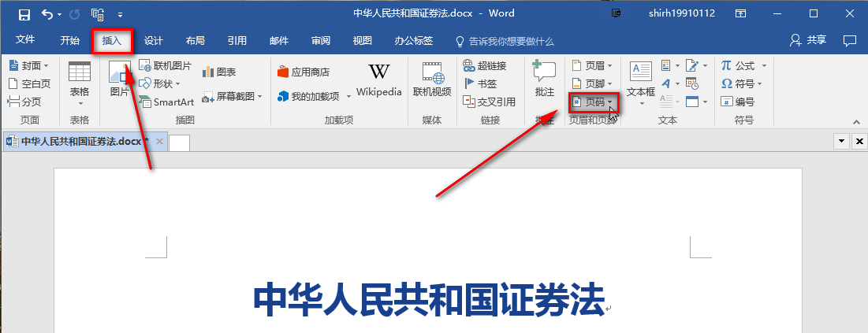Switch to the 开始 ribbon tab
The height and width of the screenshot is (333, 868).
click(x=69, y=40)
